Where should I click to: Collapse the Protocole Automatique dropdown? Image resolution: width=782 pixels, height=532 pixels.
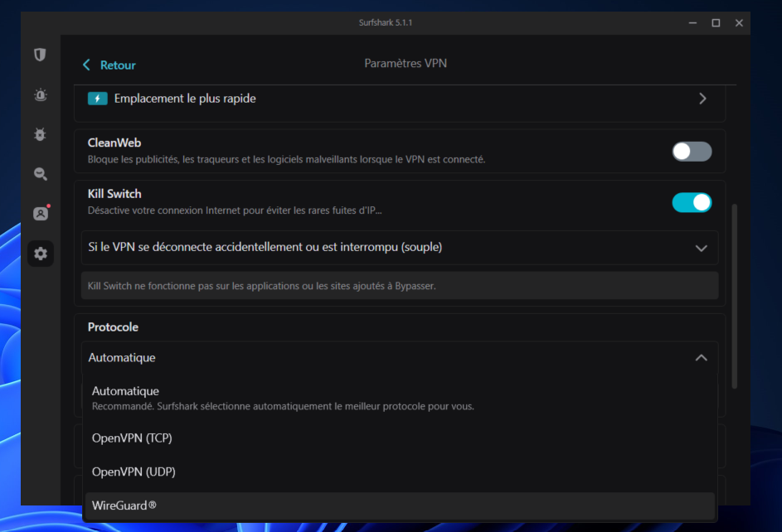click(x=400, y=358)
